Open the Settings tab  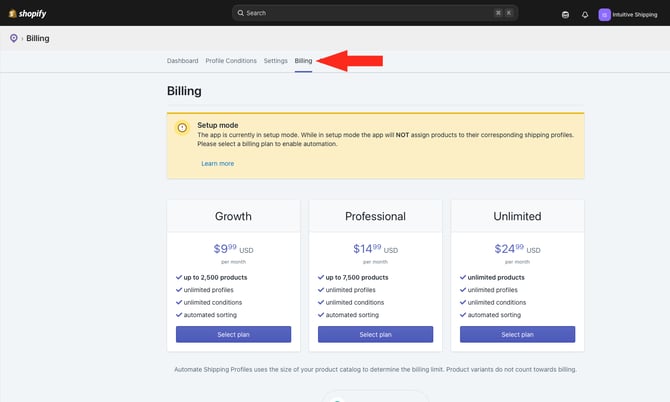(276, 61)
